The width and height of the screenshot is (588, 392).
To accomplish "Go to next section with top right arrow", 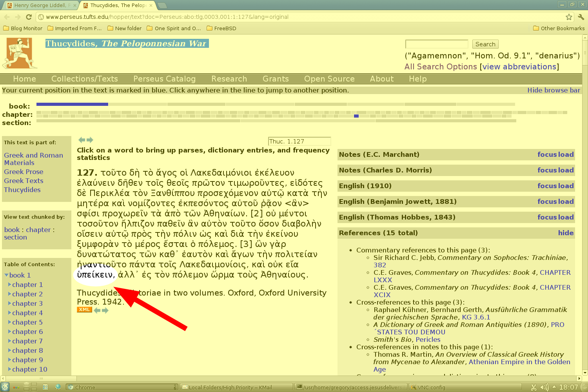I will click(x=90, y=140).
